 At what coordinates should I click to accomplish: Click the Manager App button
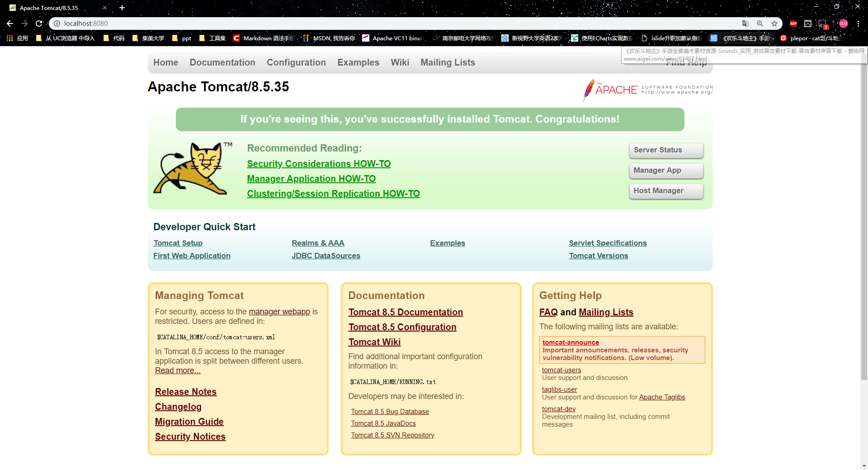pos(666,171)
